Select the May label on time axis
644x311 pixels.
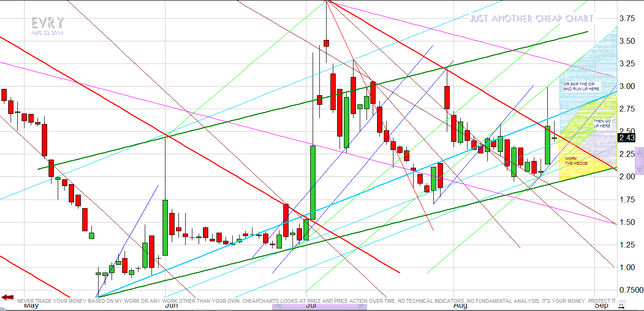(x=31, y=305)
